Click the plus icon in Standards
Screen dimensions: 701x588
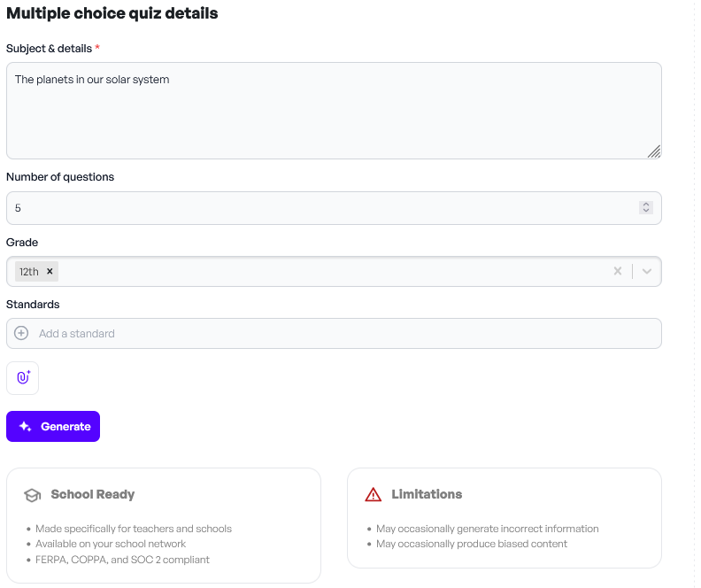click(22, 333)
